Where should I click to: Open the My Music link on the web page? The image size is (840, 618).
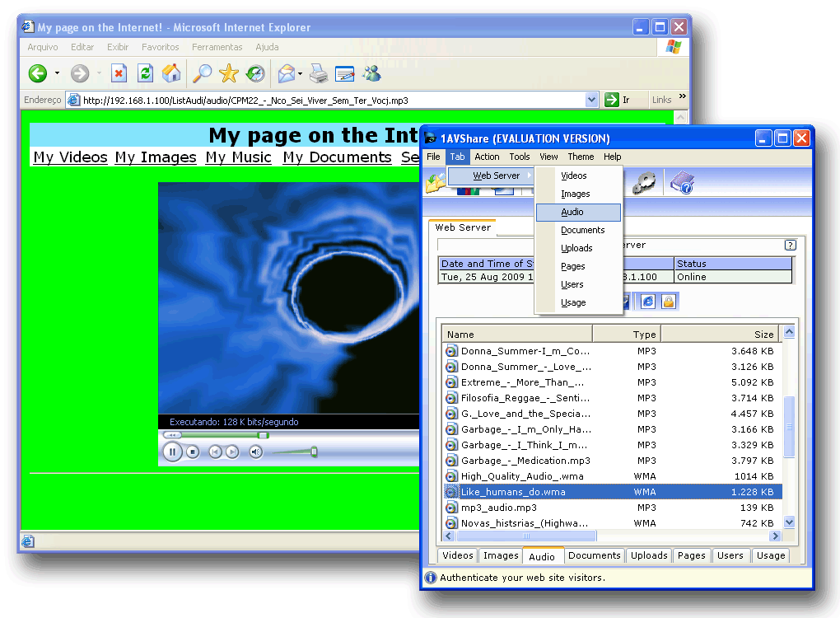(238, 157)
